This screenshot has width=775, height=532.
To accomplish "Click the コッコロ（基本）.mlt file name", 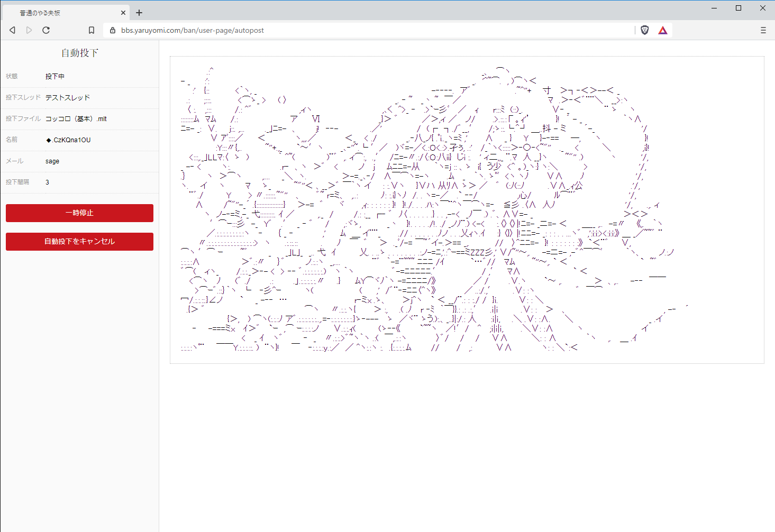I will coord(76,119).
